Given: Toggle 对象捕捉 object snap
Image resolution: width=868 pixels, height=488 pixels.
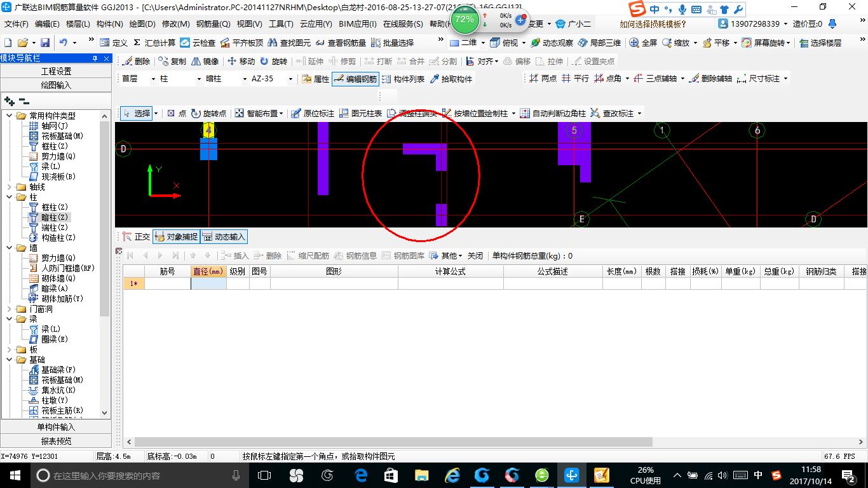Looking at the screenshot, I should [176, 237].
